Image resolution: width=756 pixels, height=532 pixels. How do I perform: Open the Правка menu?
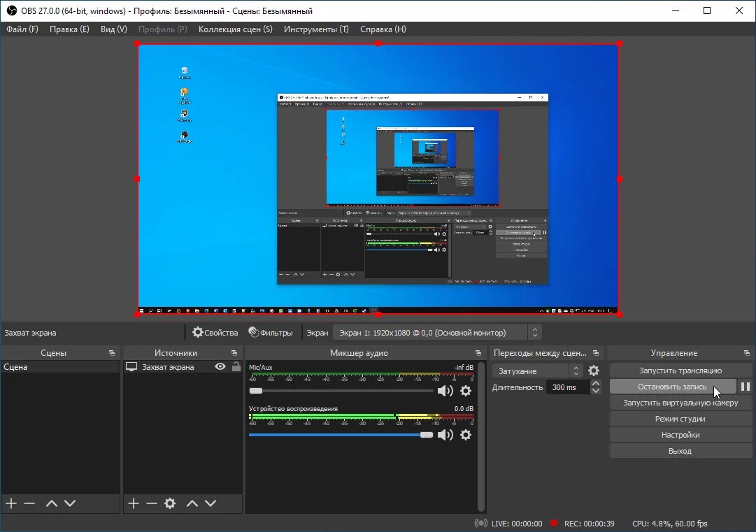[x=69, y=29]
